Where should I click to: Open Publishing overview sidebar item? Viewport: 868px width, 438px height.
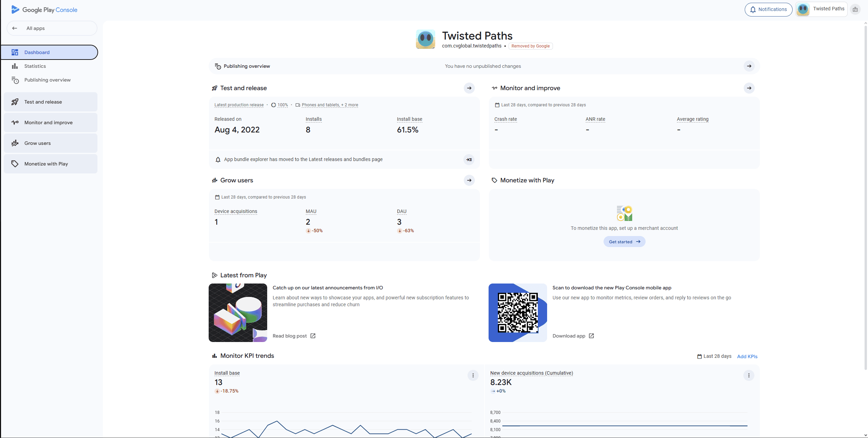pos(47,80)
